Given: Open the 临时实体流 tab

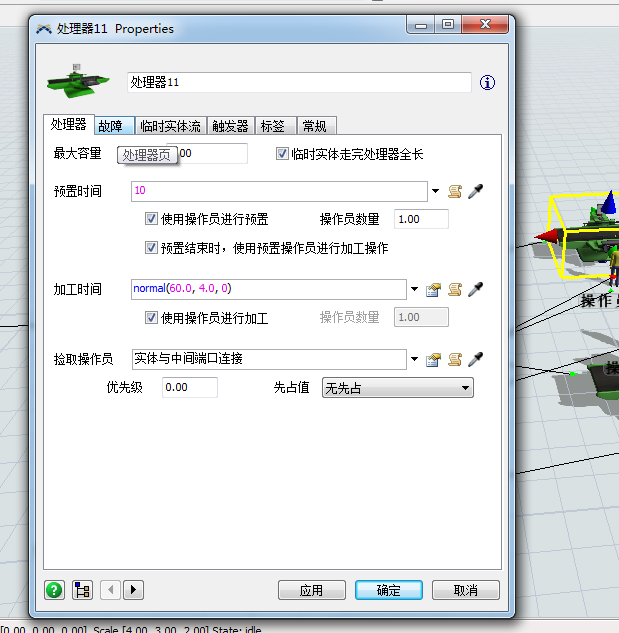Looking at the screenshot, I should coord(170,126).
